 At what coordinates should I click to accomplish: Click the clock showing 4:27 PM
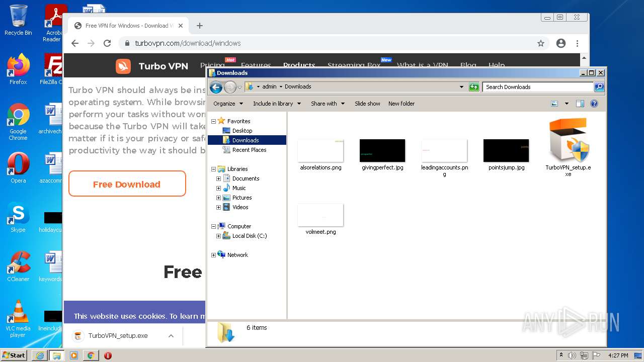(x=618, y=355)
